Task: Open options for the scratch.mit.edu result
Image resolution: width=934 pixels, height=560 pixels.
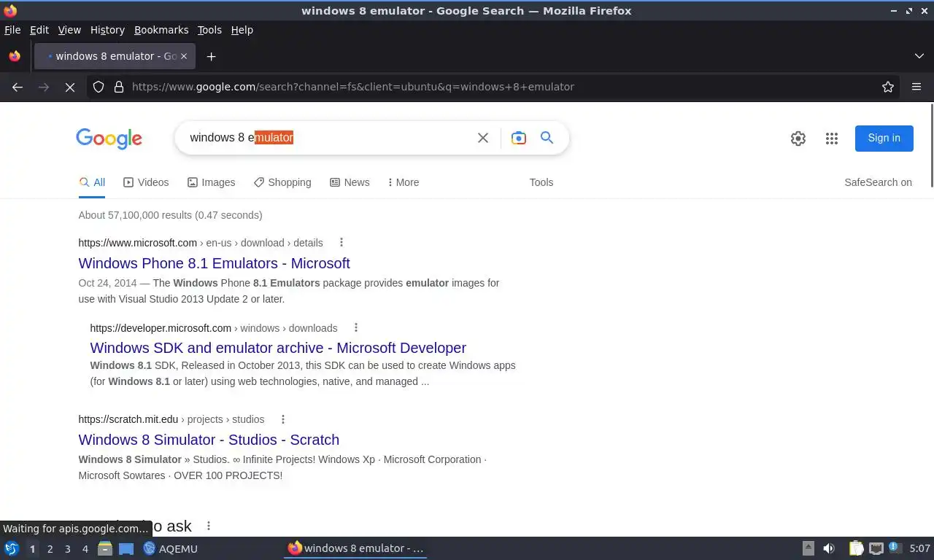Action: click(x=283, y=419)
